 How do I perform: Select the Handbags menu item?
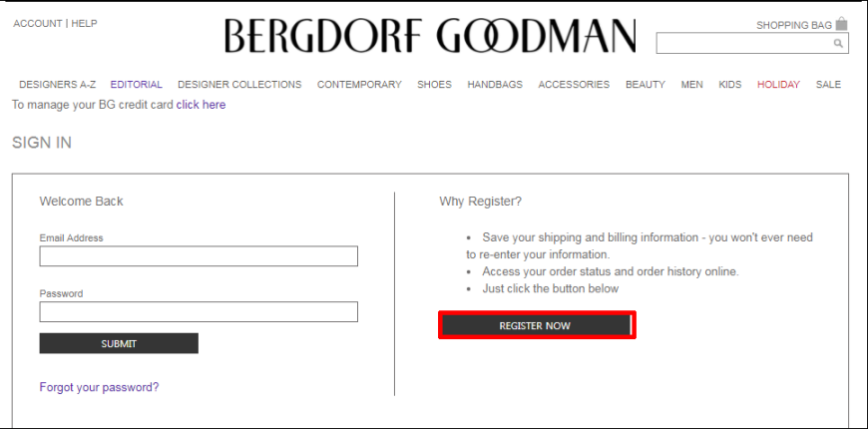(495, 85)
